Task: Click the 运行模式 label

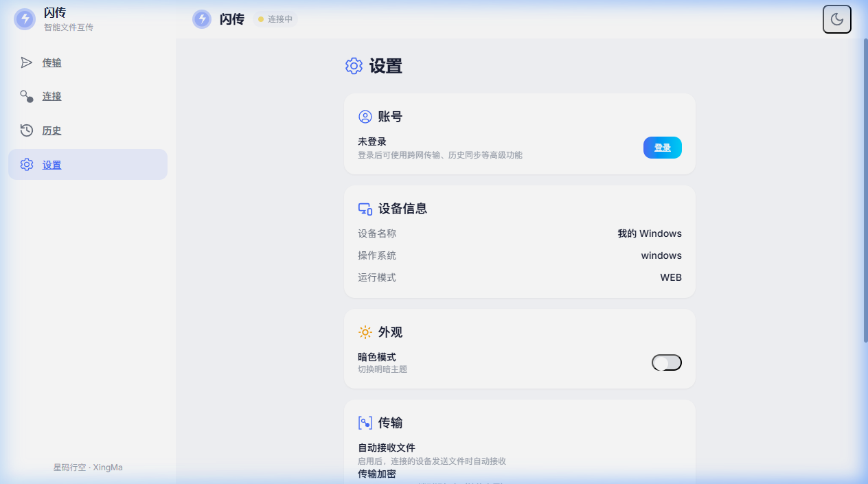Action: [377, 277]
